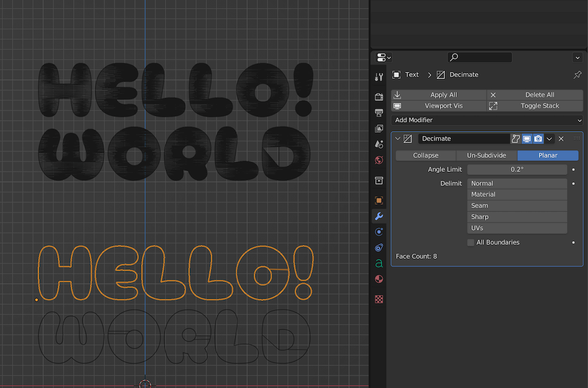Image resolution: width=588 pixels, height=388 pixels.
Task: Open the View Layer properties tab
Action: click(x=379, y=128)
